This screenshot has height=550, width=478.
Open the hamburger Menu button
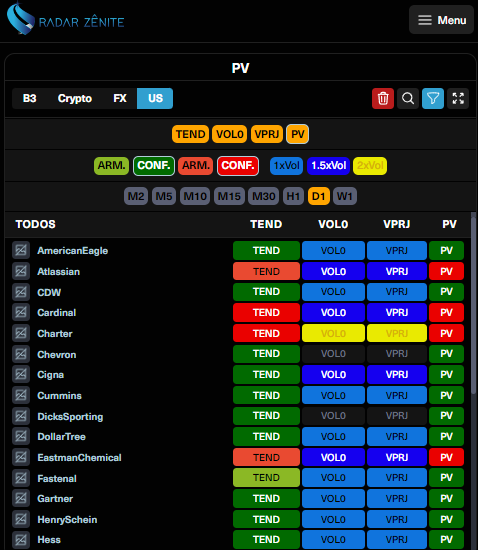441,20
